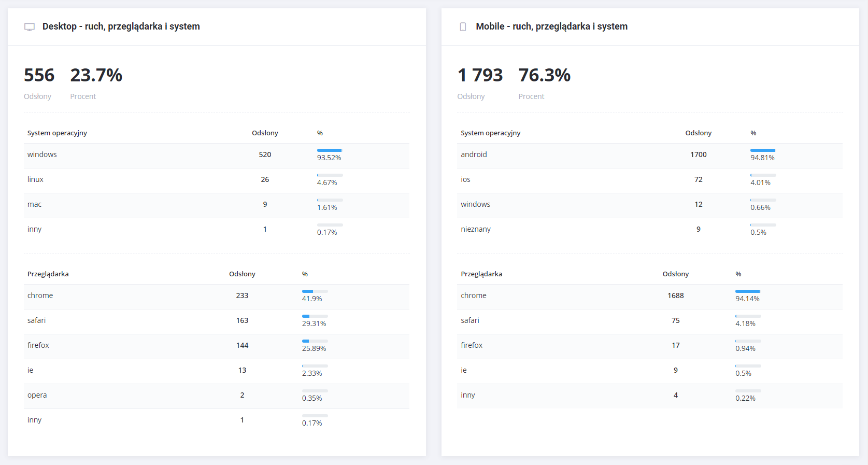Click the mobile 1 793 odsłony value

point(480,75)
